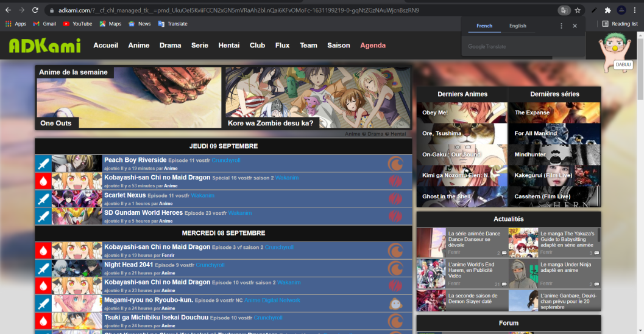Click the Wakanim icon on Scarlet Nexus row
The width and height of the screenshot is (644, 334).
tap(395, 198)
